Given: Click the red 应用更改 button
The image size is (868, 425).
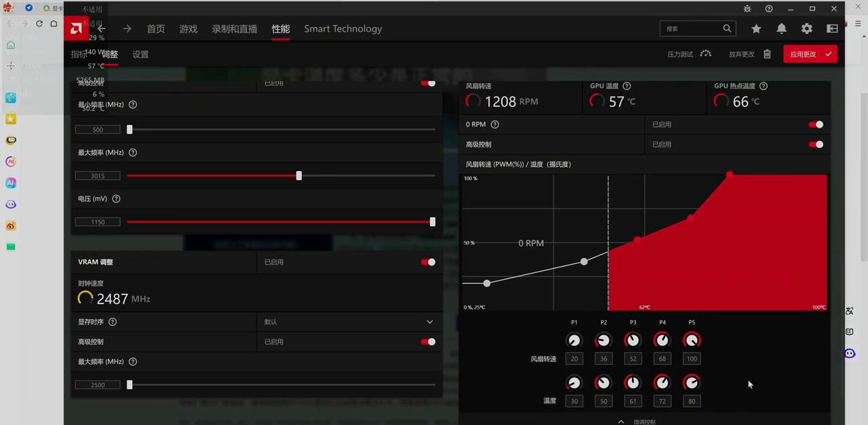Looking at the screenshot, I should (810, 54).
